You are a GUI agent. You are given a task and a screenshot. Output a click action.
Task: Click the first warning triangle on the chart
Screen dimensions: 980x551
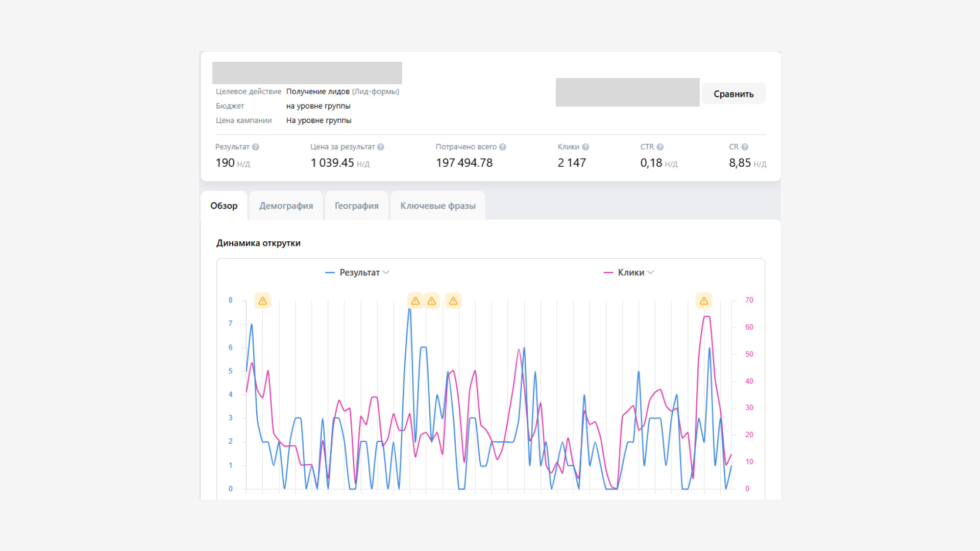tap(263, 301)
